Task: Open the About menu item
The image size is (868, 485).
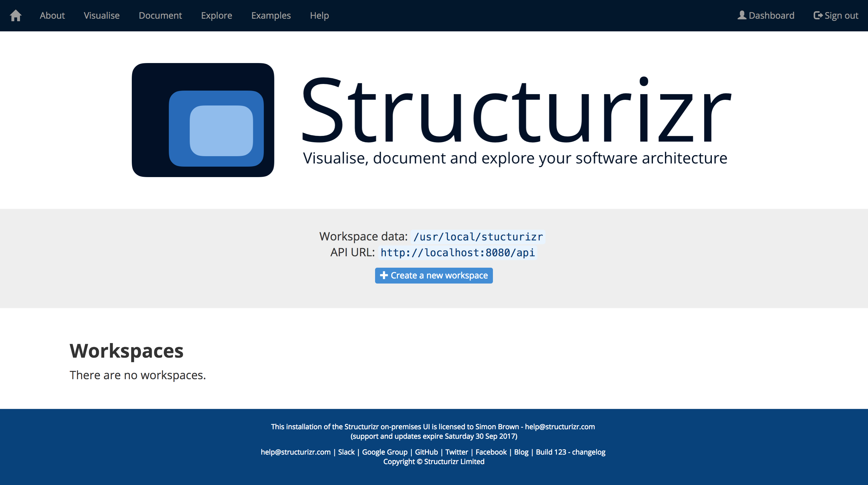Action: coord(52,16)
